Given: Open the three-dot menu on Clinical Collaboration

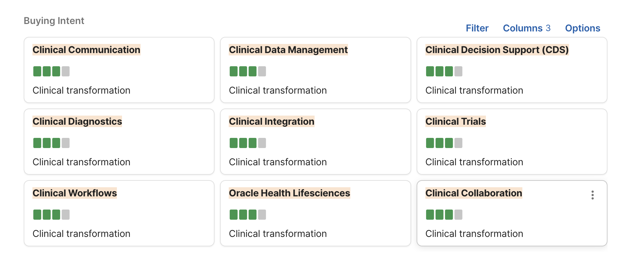Looking at the screenshot, I should click(x=592, y=195).
